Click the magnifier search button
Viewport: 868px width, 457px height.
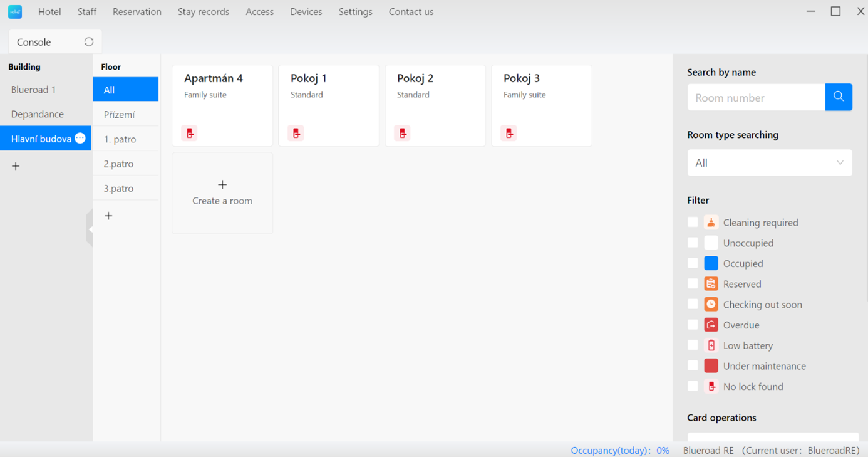click(839, 97)
